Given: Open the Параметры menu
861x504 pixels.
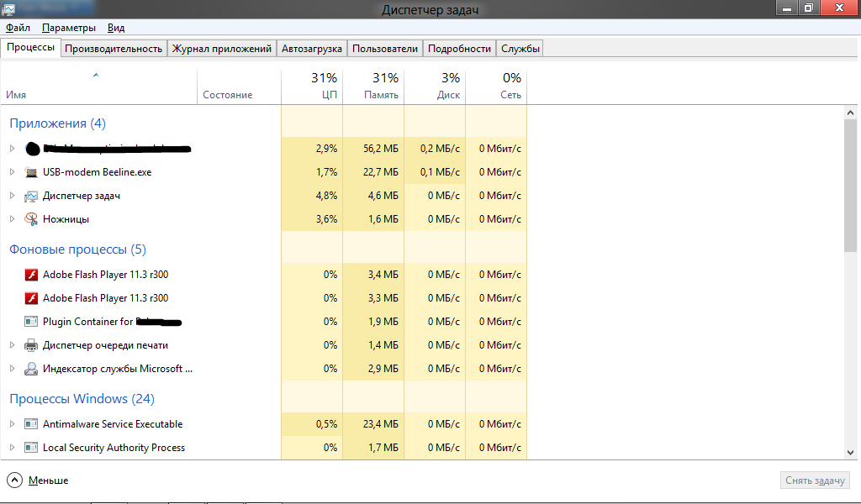Looking at the screenshot, I should [x=69, y=28].
